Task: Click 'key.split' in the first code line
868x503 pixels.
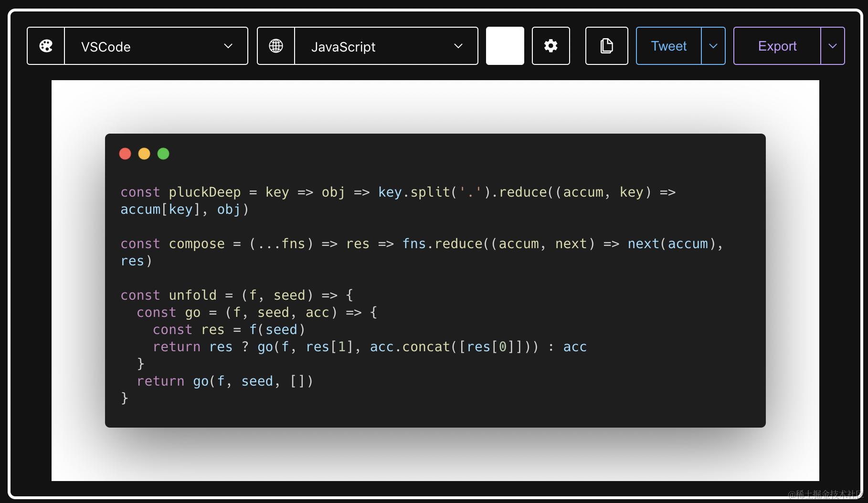Action: coord(414,192)
